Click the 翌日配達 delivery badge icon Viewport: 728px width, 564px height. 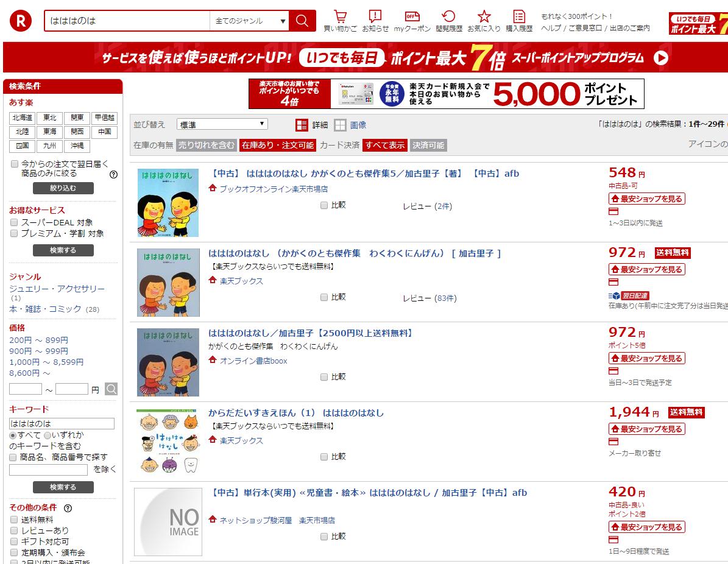pyautogui.click(x=629, y=295)
